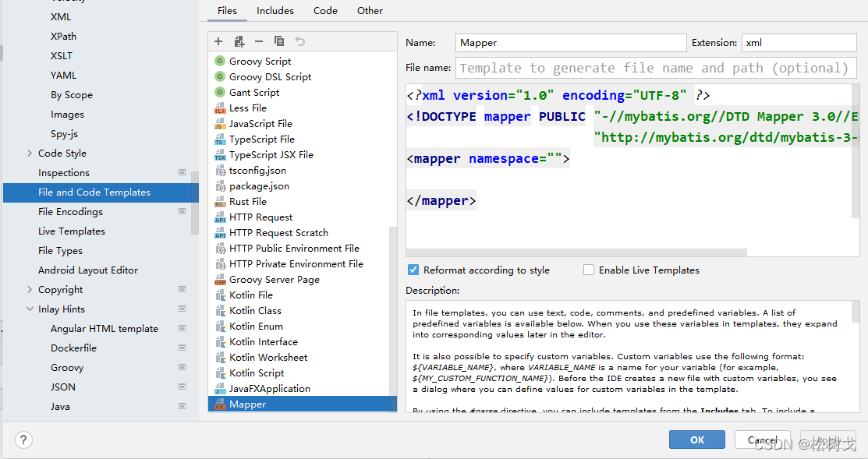Select Angular HTML template under Inlay Hints

click(104, 329)
